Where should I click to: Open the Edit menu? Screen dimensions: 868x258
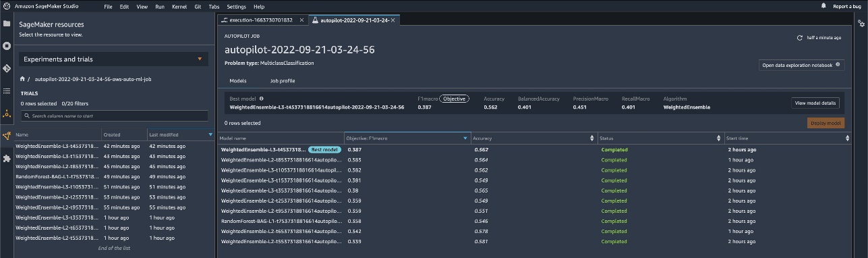124,6
